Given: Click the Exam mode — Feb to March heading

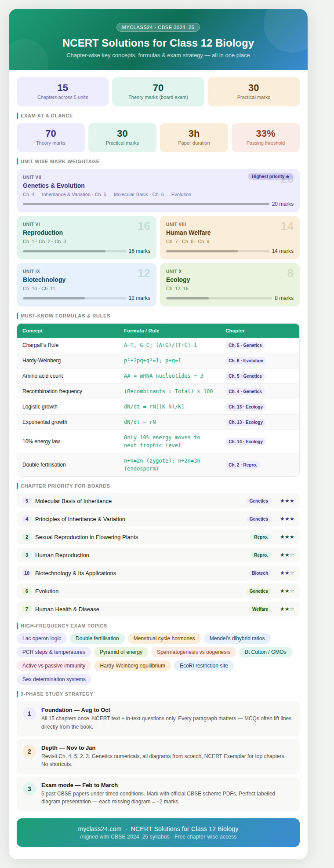Looking at the screenshot, I should (80, 785).
